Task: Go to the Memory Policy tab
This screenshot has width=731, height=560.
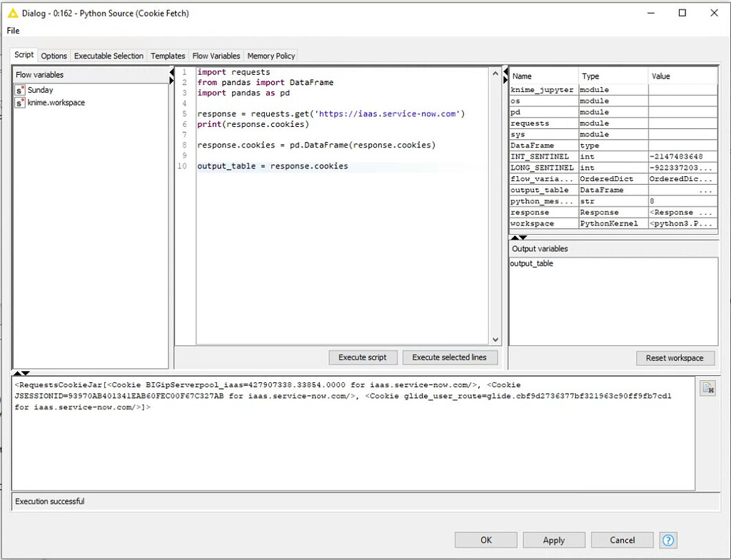Action: click(x=271, y=56)
